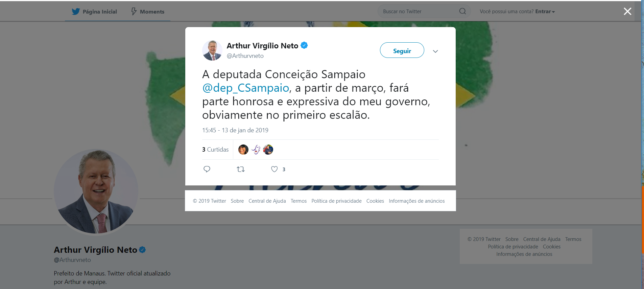This screenshot has height=289, width=644.
Task: Open the second liker's mask avatar
Action: (256, 150)
